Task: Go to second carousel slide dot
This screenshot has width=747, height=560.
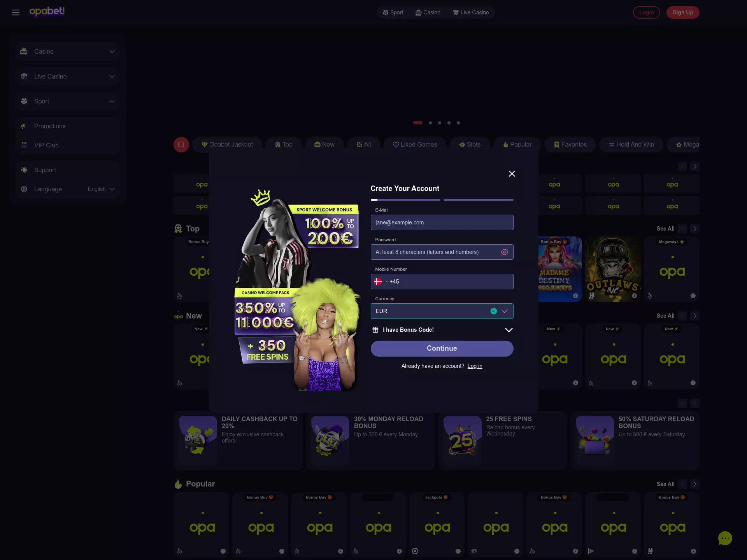Action: tap(430, 123)
